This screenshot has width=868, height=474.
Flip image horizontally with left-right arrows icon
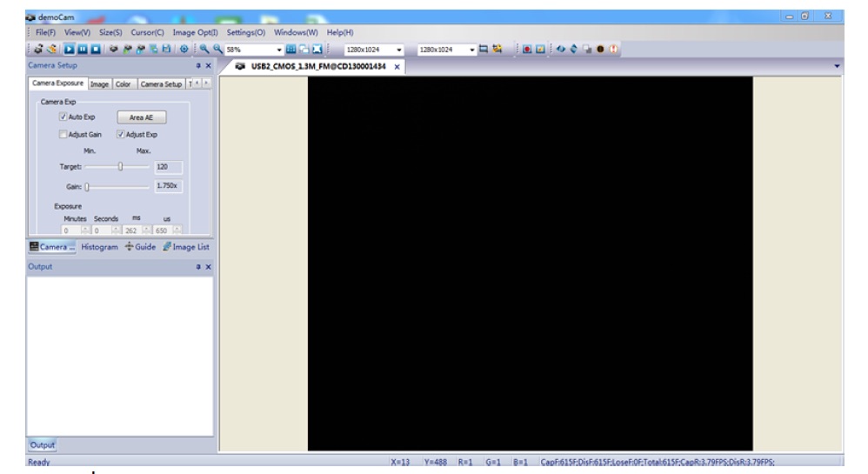pyautogui.click(x=561, y=49)
